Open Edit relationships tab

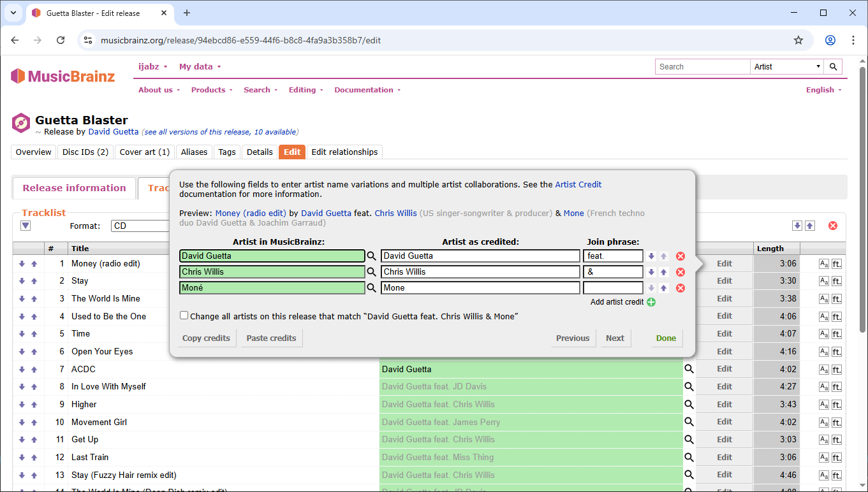click(x=345, y=152)
